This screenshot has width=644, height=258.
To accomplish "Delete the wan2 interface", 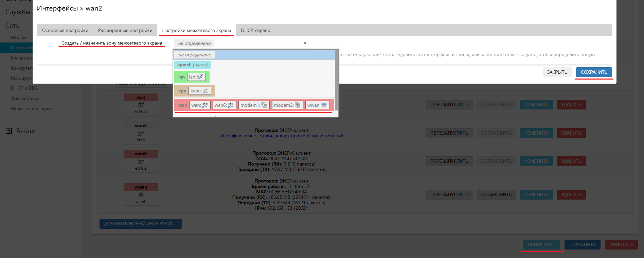I will coord(571,133).
